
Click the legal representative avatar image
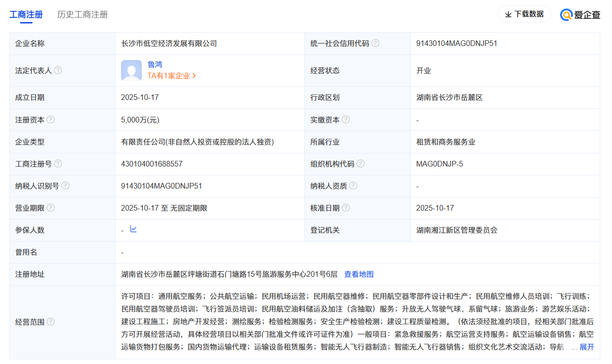click(131, 70)
